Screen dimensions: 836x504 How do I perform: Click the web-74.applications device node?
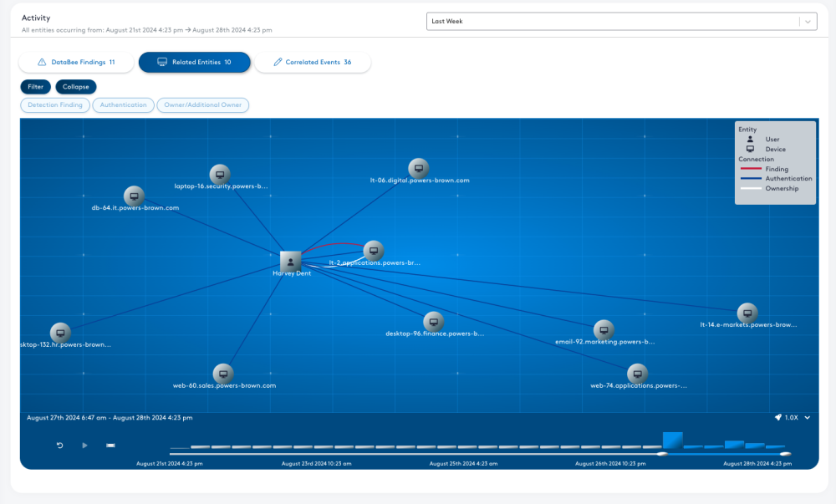click(637, 374)
